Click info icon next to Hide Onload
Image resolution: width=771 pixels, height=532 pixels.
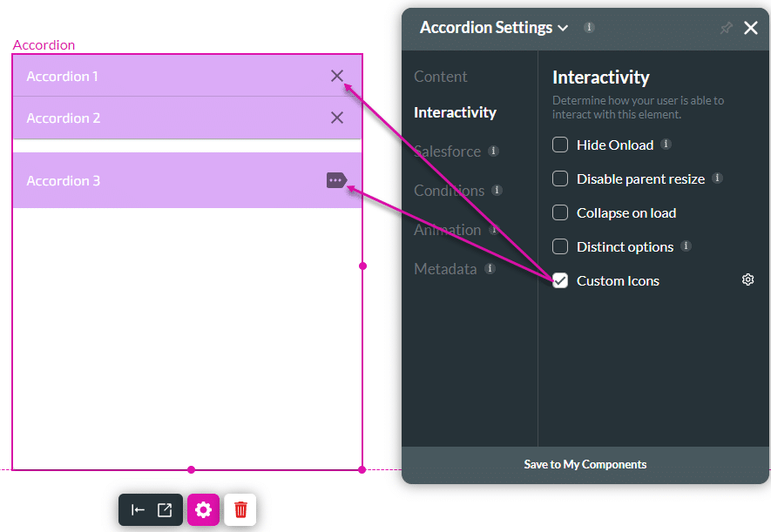coord(666,144)
